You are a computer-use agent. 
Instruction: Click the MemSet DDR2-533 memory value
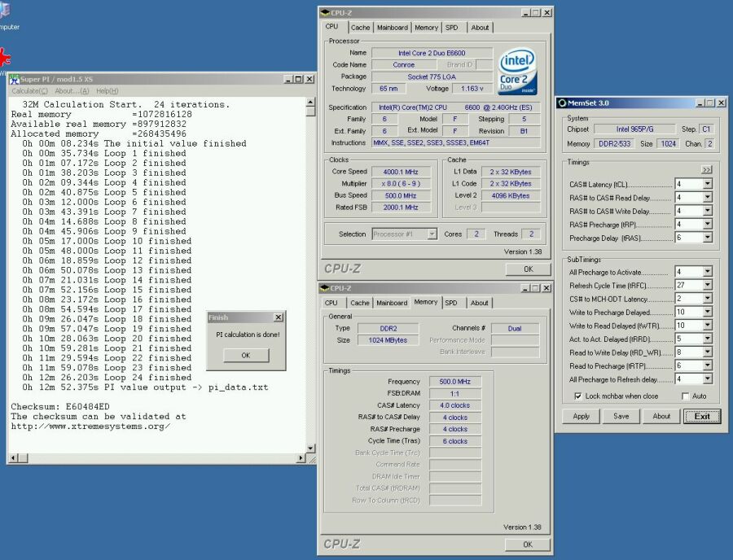pos(614,144)
